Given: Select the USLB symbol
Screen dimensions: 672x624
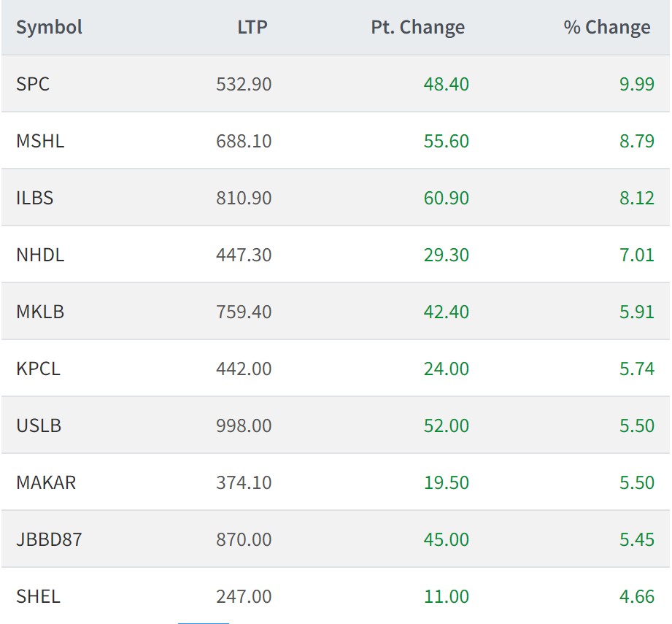Looking at the screenshot, I should (x=39, y=425).
